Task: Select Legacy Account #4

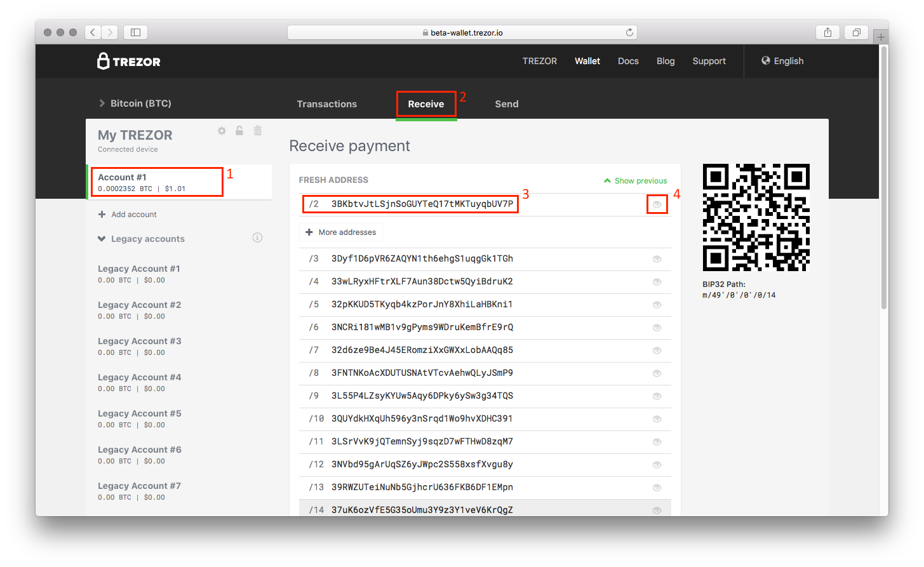Action: tap(140, 382)
